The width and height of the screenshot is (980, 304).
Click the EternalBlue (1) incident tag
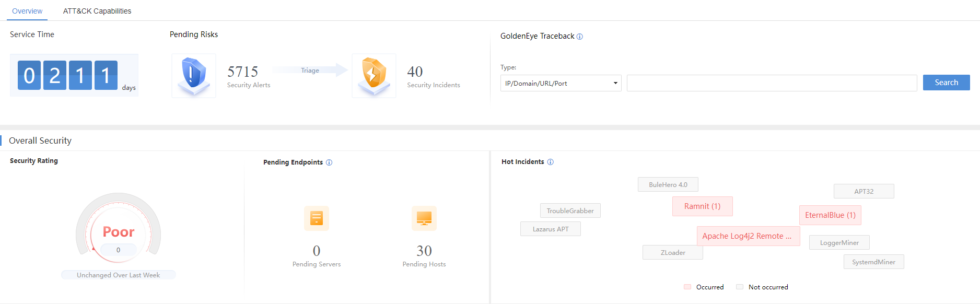830,215
